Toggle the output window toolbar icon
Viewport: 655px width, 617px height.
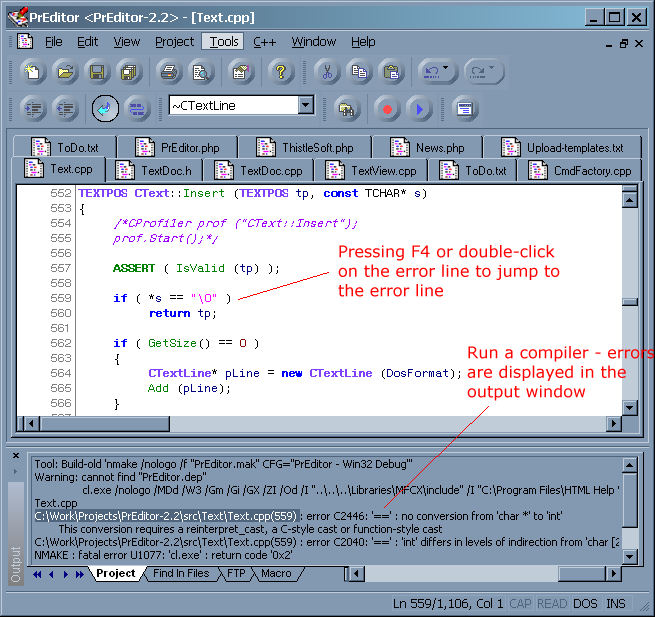pyautogui.click(x=465, y=109)
